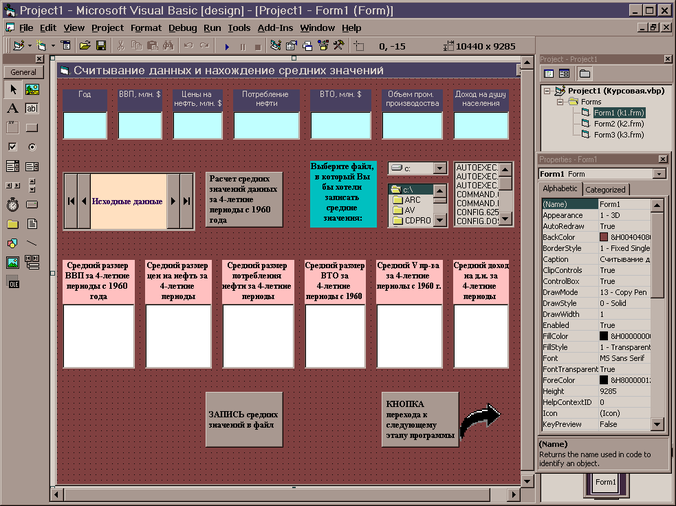This screenshot has width=676, height=506.
Task: Click the Год text field
Action: tap(85, 125)
